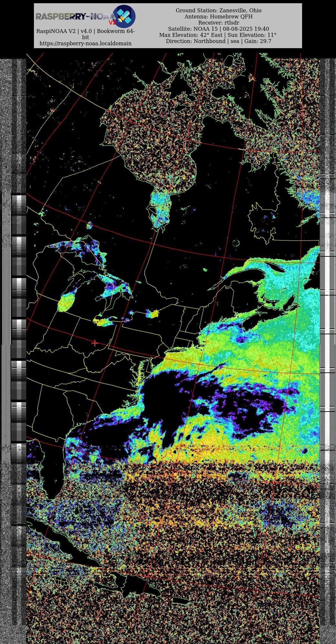Click the satellite logo icon in header
336x644 pixels.
pos(124,16)
